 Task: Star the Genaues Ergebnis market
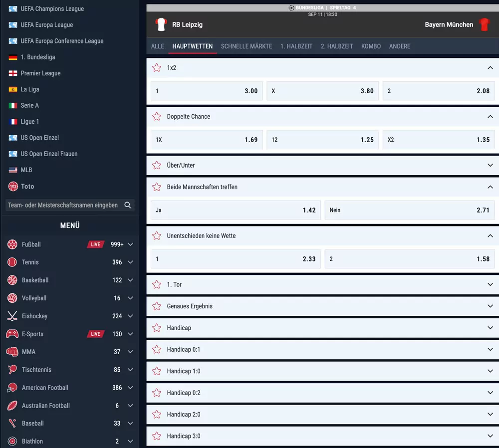pyautogui.click(x=157, y=306)
